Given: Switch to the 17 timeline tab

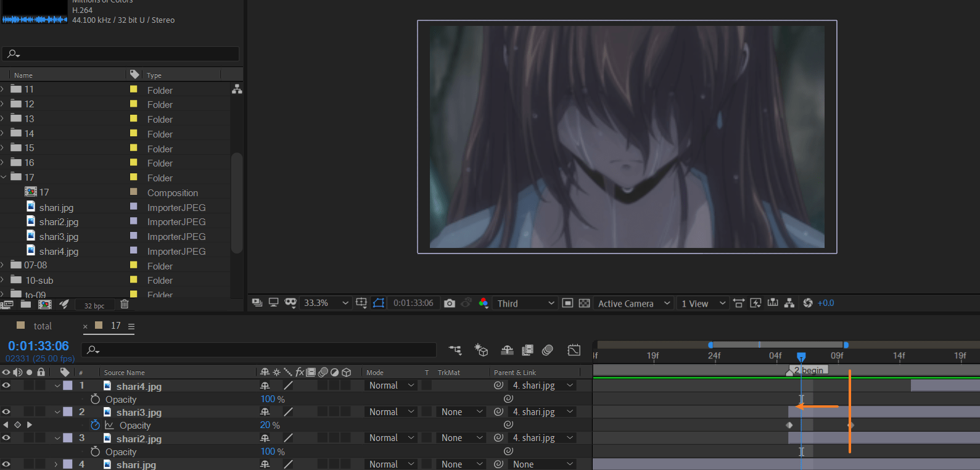Looking at the screenshot, I should [116, 325].
